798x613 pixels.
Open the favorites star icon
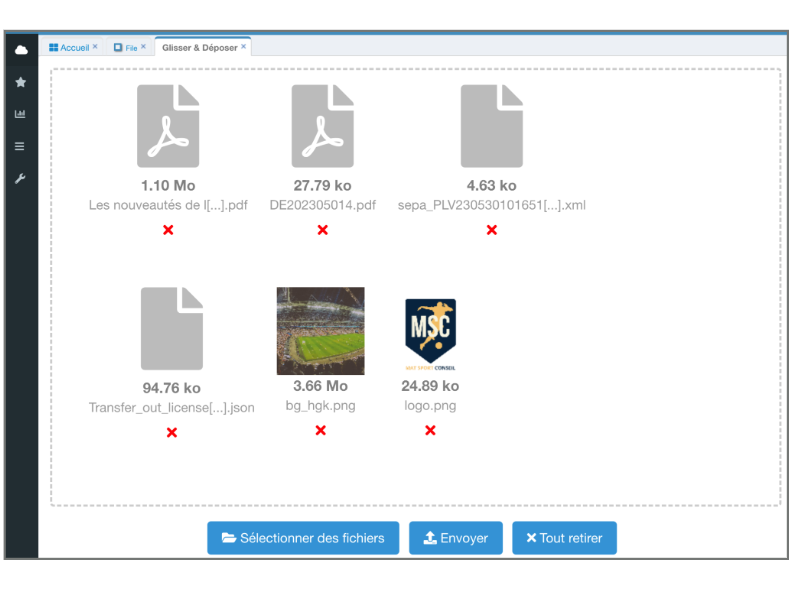click(20, 82)
